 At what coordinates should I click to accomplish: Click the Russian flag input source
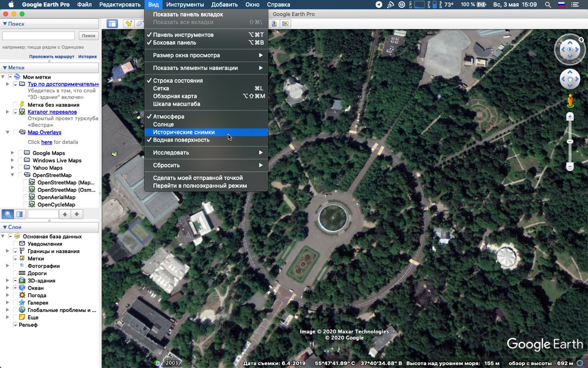click(x=561, y=5)
